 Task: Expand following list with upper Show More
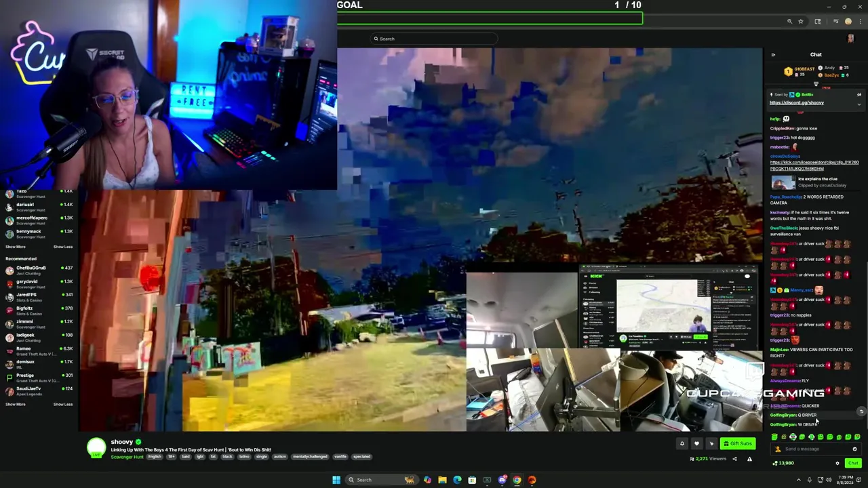coord(16,247)
